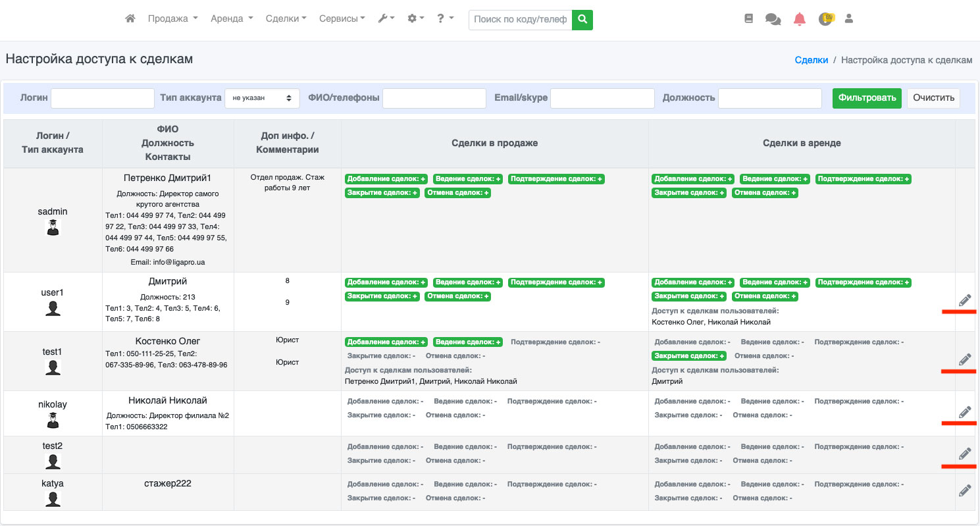This screenshot has width=980, height=526.
Task: Open the book icon in top bar
Action: click(748, 19)
